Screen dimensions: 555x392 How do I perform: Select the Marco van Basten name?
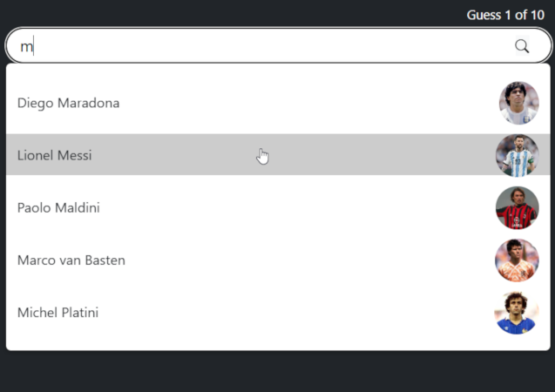[x=71, y=260]
